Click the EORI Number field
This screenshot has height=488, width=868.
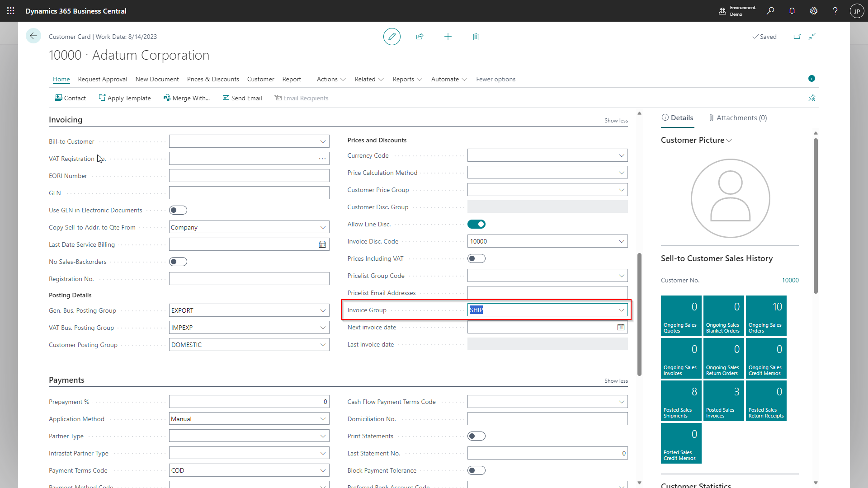[x=249, y=176]
